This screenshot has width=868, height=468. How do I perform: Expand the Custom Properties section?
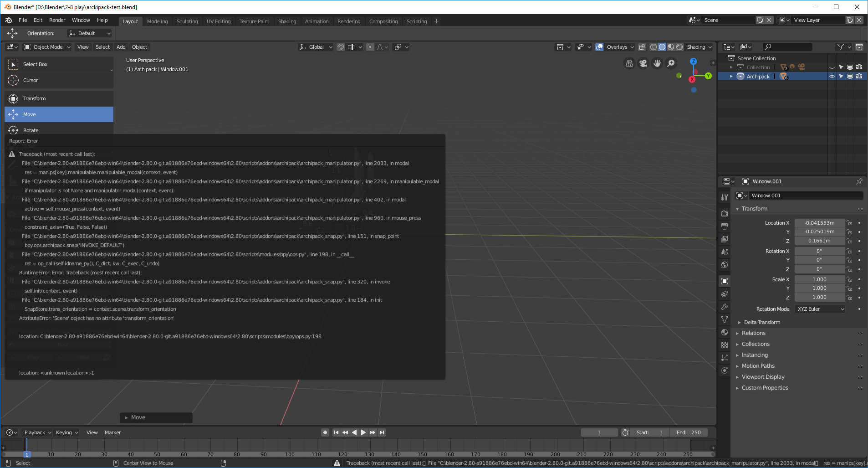coord(765,388)
